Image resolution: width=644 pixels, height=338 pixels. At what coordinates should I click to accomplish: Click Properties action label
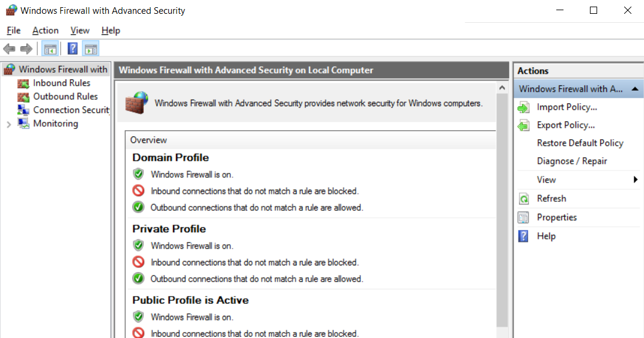(556, 217)
